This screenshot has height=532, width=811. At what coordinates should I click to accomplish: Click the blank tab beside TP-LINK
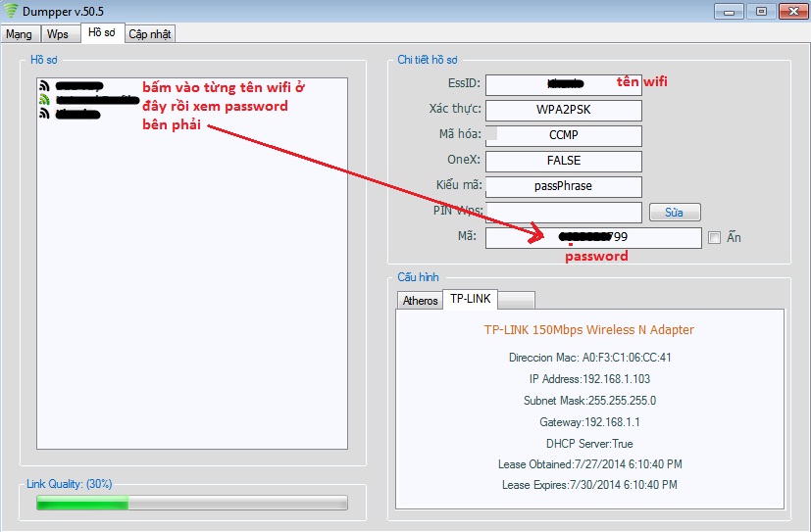click(516, 300)
